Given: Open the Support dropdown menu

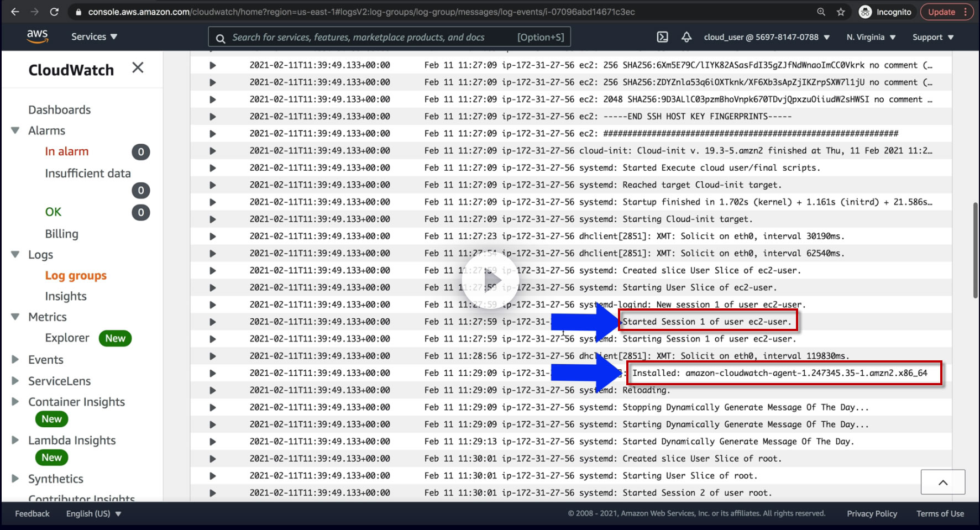Looking at the screenshot, I should (933, 37).
